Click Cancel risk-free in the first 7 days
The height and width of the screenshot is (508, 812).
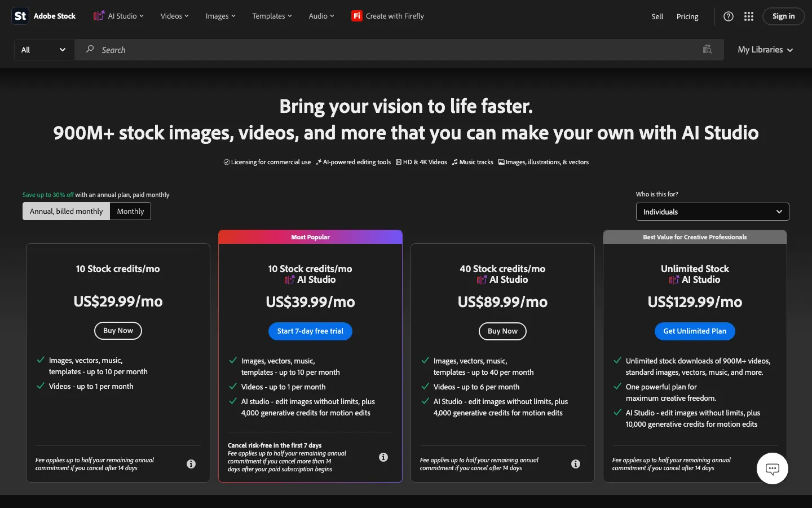click(x=275, y=445)
